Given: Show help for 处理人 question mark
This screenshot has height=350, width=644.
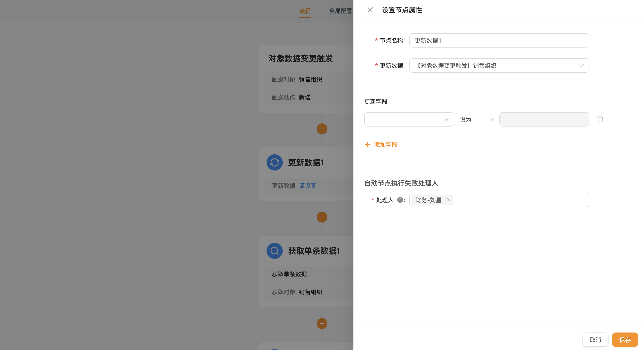Looking at the screenshot, I should click(x=400, y=200).
